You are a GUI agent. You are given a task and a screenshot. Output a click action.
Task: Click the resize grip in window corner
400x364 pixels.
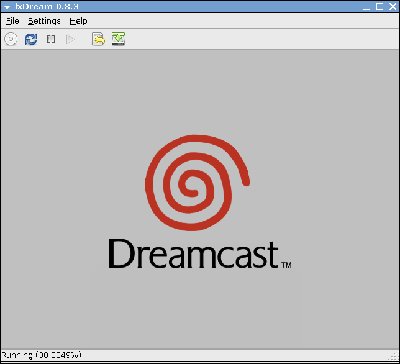[394, 356]
